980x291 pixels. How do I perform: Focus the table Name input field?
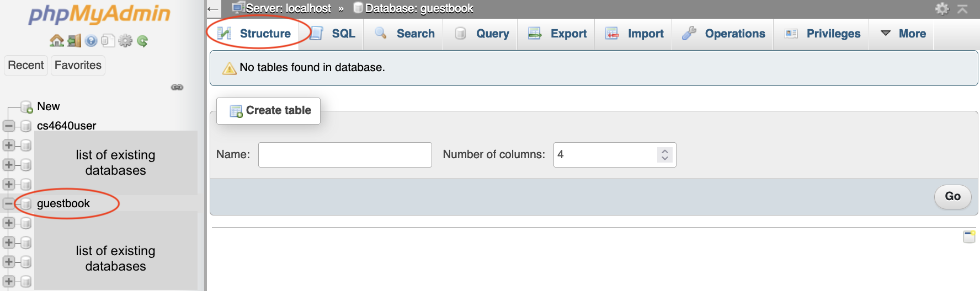pyautogui.click(x=345, y=155)
